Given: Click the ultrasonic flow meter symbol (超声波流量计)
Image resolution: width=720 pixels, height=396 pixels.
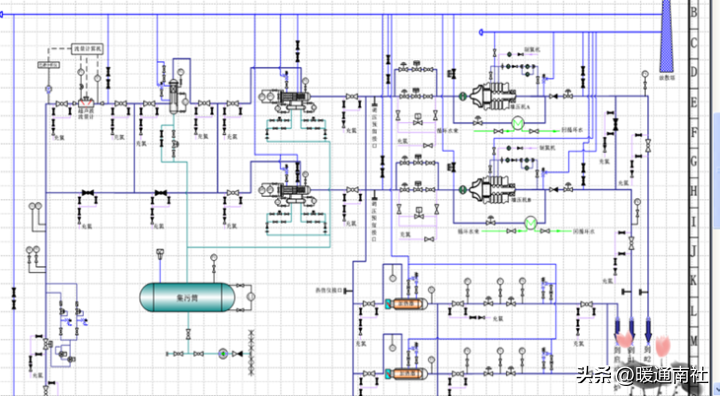Looking at the screenshot, I should click(x=86, y=103).
